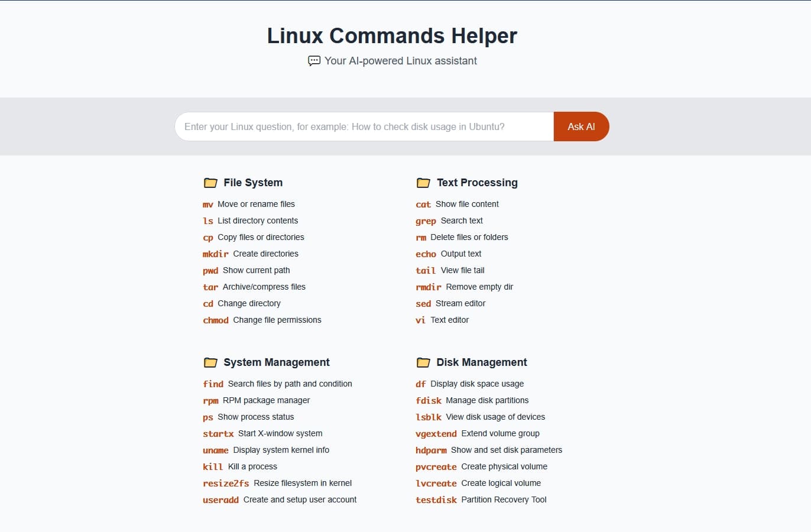
Task: Click the System Management folder icon
Action: (x=210, y=362)
